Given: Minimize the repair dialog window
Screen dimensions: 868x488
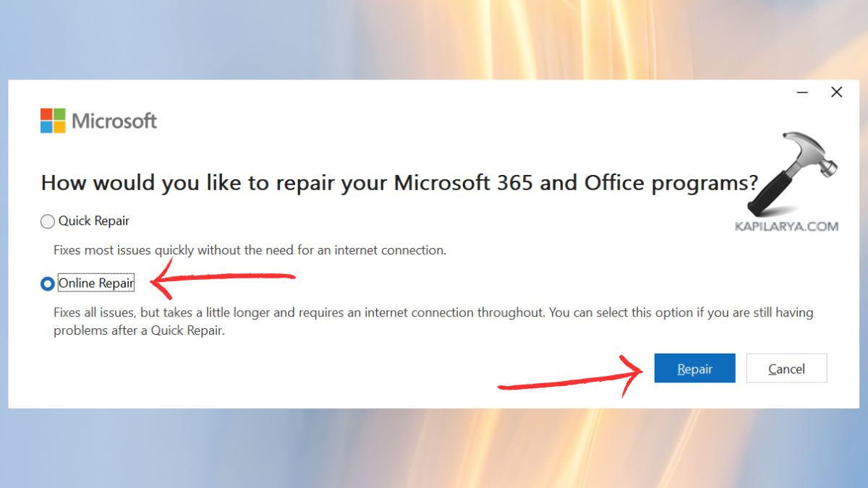Looking at the screenshot, I should (802, 93).
